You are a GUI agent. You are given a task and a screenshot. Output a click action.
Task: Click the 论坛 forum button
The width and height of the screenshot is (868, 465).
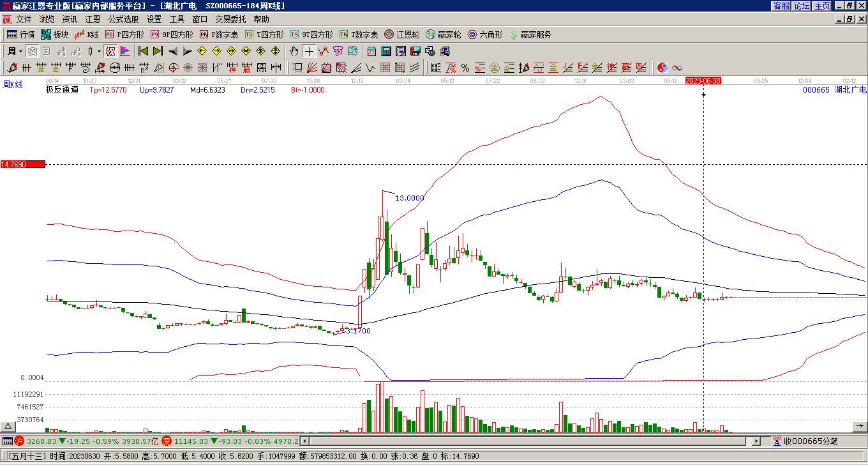(802, 6)
